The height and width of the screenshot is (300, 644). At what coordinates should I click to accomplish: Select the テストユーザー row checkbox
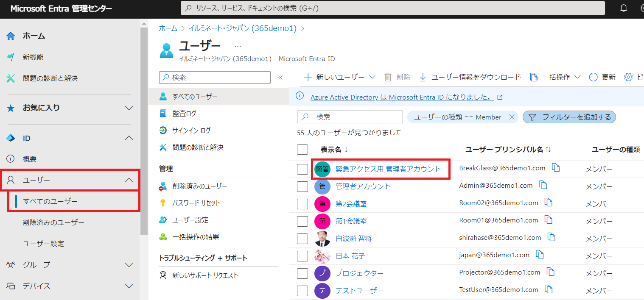[x=302, y=291]
